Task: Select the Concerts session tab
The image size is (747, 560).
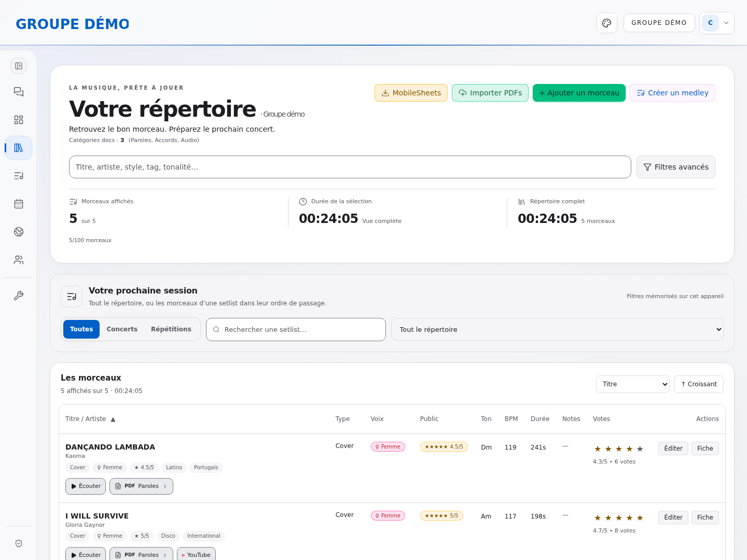Action: pyautogui.click(x=122, y=329)
